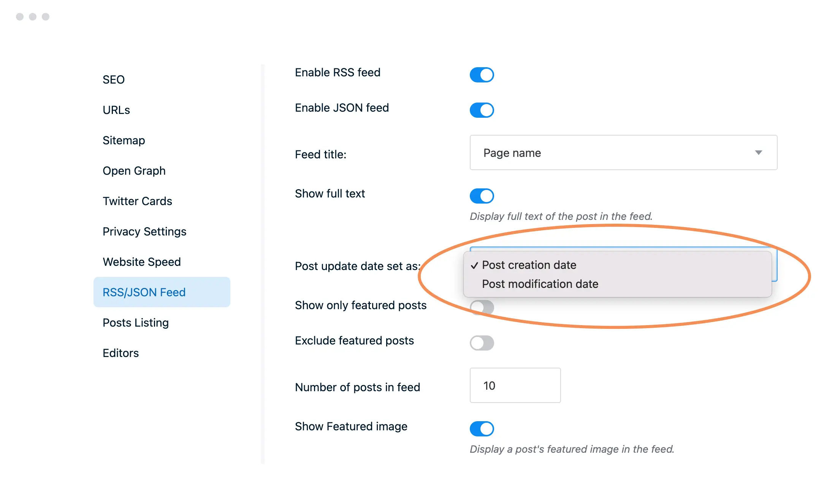The image size is (821, 504).
Task: Enable the Exclude featured posts switch
Action: point(482,343)
